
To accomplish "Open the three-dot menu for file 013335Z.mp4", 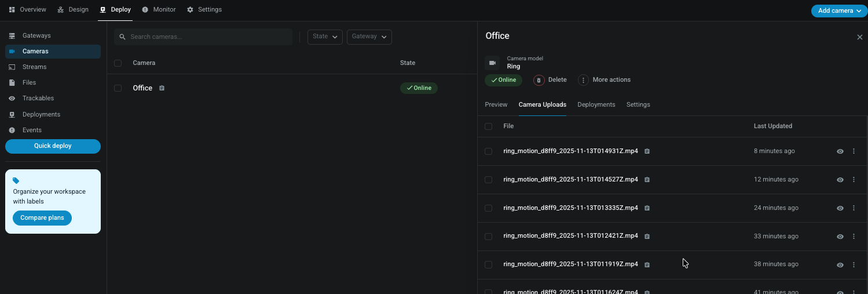I will tap(854, 208).
